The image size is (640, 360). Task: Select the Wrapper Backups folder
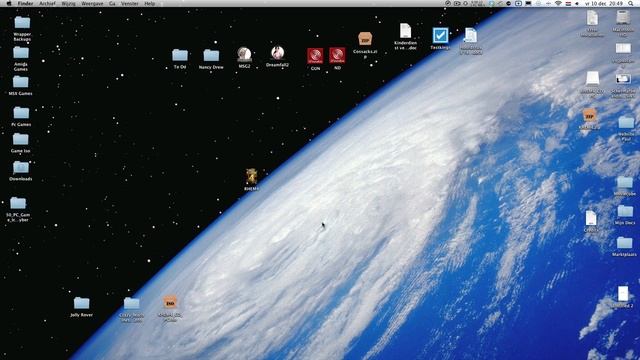[x=22, y=23]
